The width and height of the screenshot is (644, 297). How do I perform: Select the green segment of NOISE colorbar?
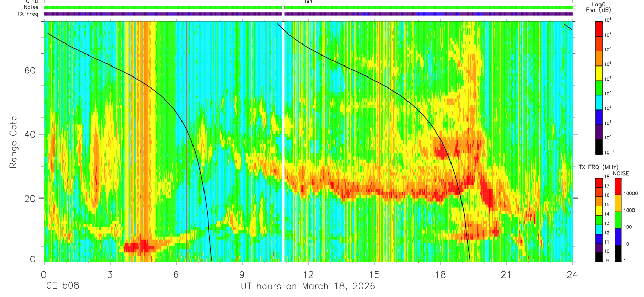617,219
